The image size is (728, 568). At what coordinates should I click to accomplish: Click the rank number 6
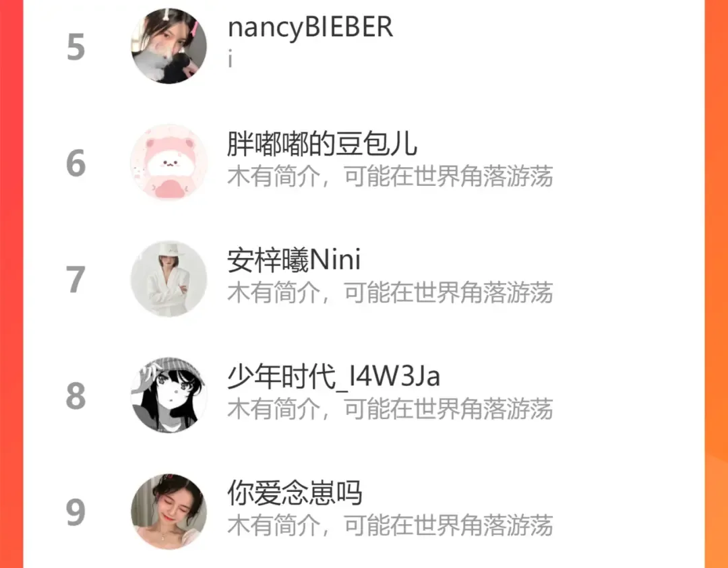click(x=76, y=163)
